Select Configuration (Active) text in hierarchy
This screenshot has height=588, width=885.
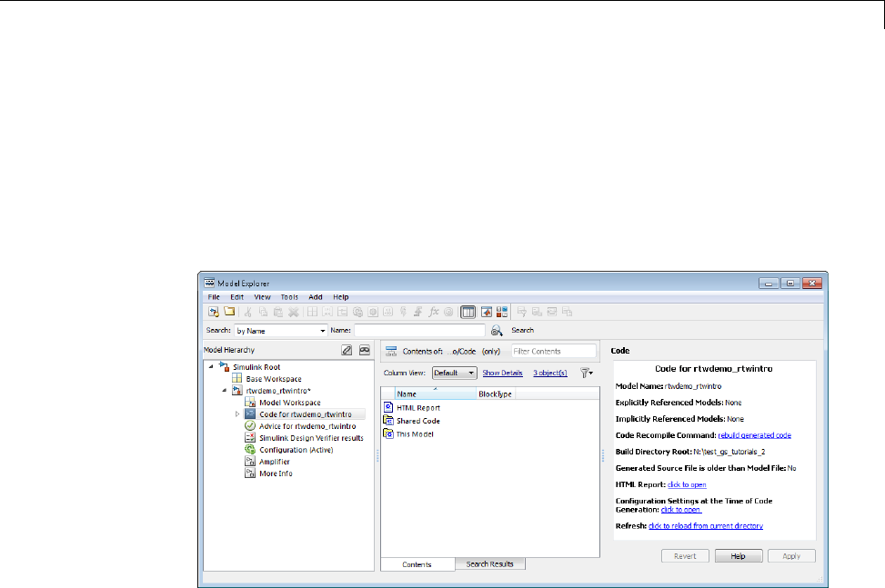[297, 450]
